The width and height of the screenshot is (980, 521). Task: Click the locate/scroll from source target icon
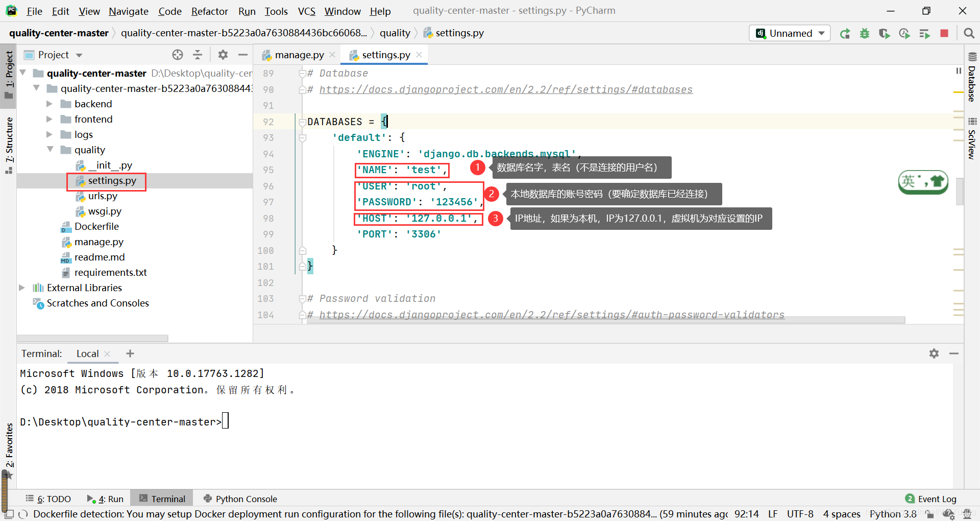(178, 55)
